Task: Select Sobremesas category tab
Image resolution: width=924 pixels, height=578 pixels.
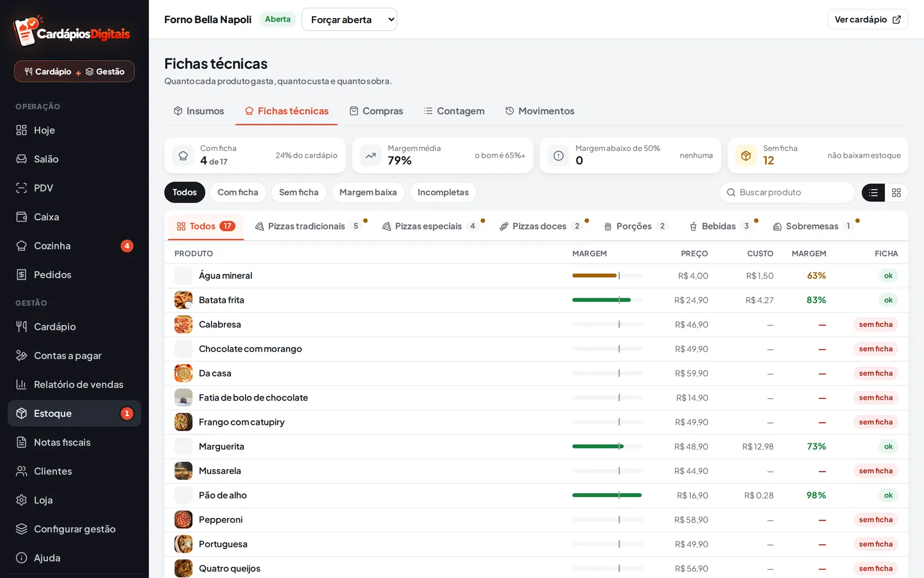Action: (x=814, y=226)
